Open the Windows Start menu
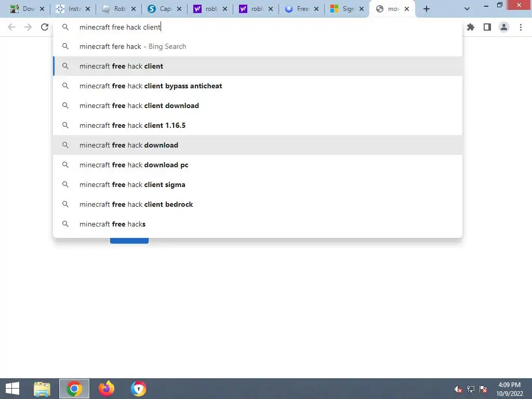 pyautogui.click(x=12, y=389)
